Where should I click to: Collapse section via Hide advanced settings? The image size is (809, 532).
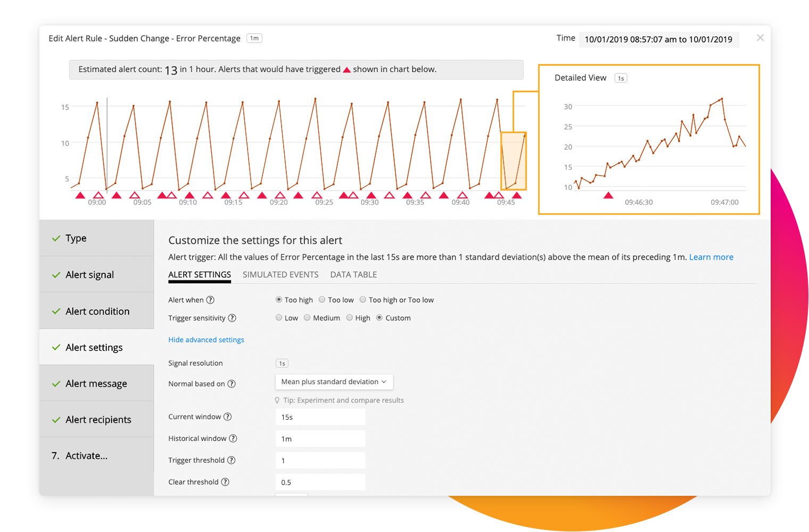206,340
